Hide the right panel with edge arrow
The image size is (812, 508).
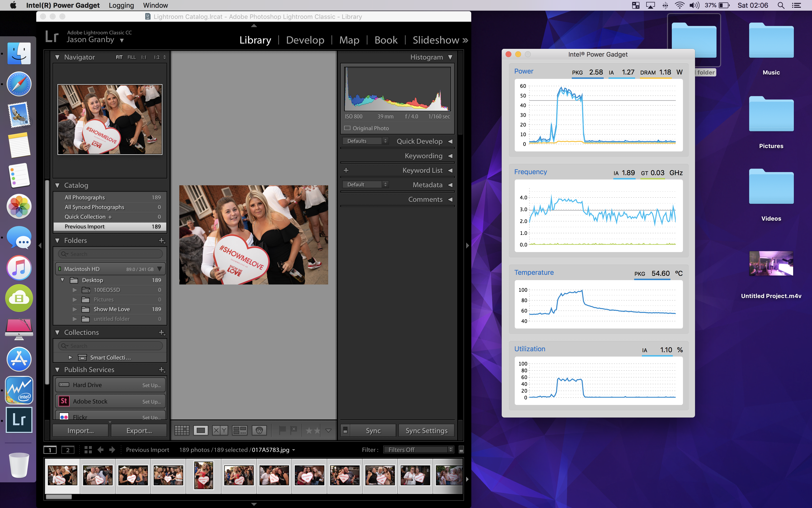pos(467,246)
